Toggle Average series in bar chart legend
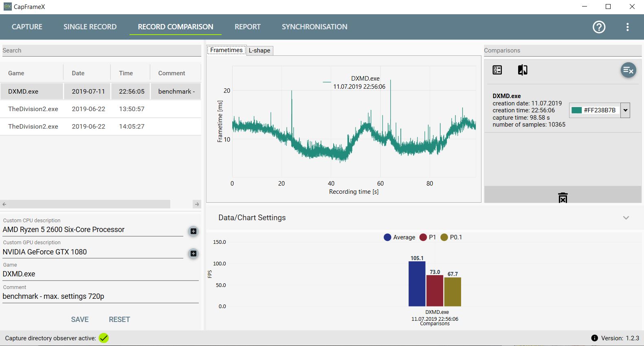The image size is (644, 346). tap(400, 237)
